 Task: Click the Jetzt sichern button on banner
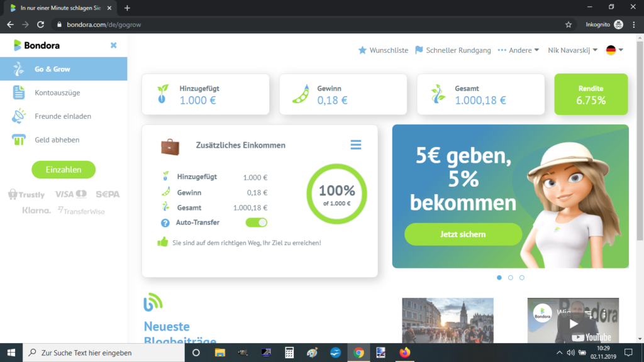(x=463, y=234)
